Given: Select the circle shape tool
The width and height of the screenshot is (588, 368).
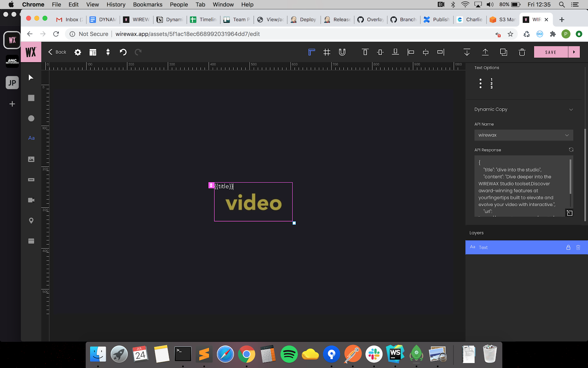Looking at the screenshot, I should [x=31, y=118].
